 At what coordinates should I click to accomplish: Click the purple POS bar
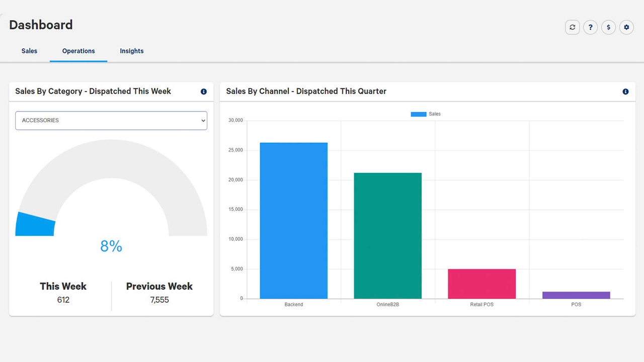pos(576,295)
